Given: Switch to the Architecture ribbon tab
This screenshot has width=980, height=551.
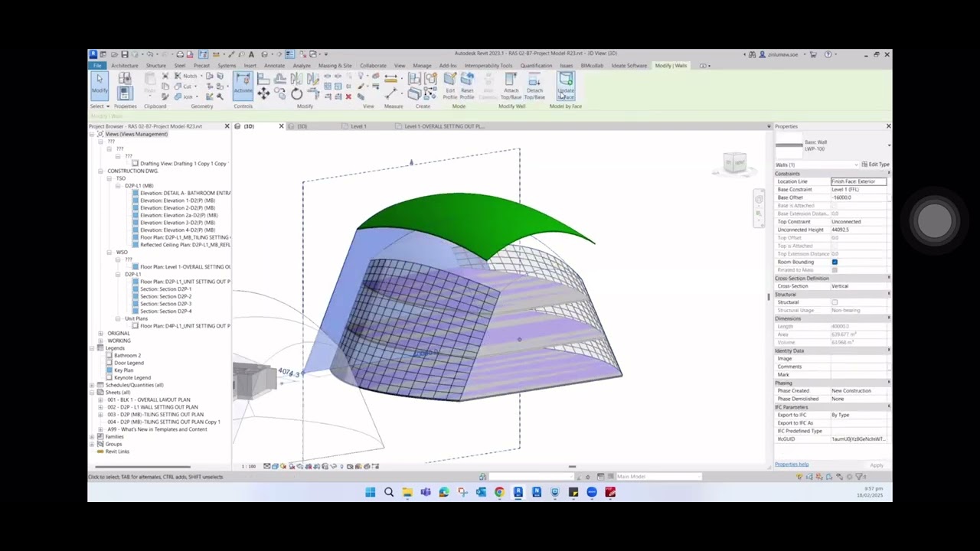Looking at the screenshot, I should (124, 66).
